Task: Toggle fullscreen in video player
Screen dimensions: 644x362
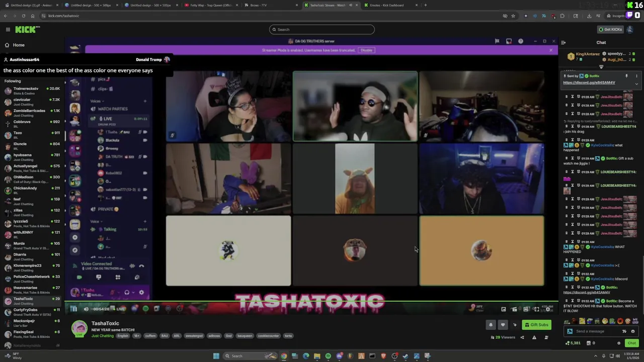Action: coord(537,309)
